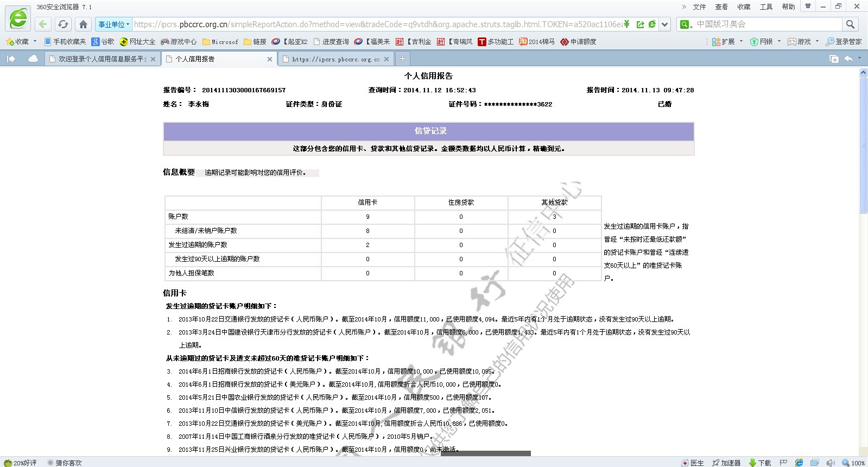Screen dimensions: 868x467
Task: Show more menu items via » chevron
Action: coord(684,7)
